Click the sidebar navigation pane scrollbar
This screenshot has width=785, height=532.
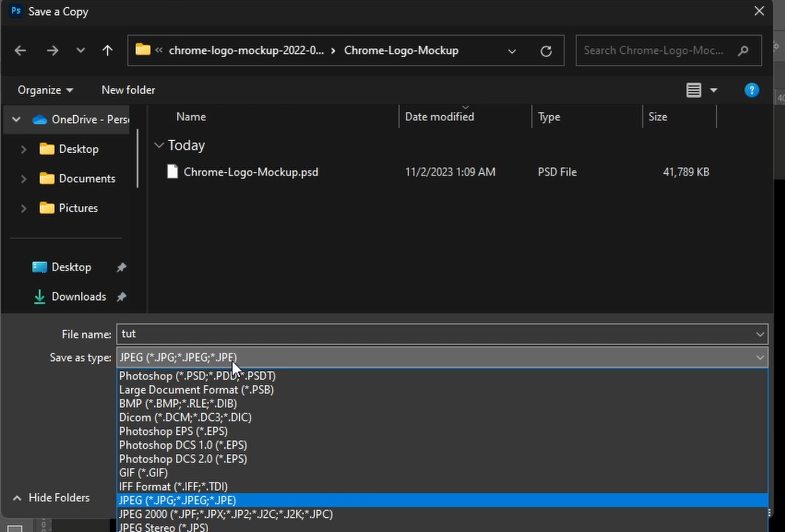(137, 158)
